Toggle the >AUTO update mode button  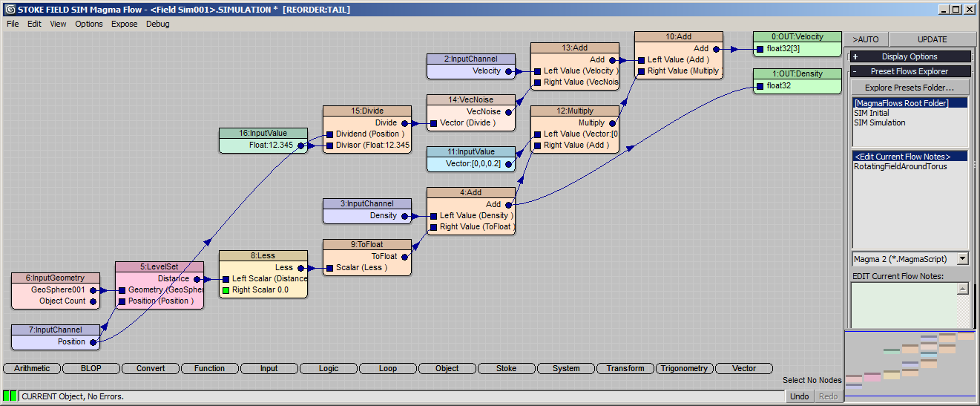tap(866, 39)
